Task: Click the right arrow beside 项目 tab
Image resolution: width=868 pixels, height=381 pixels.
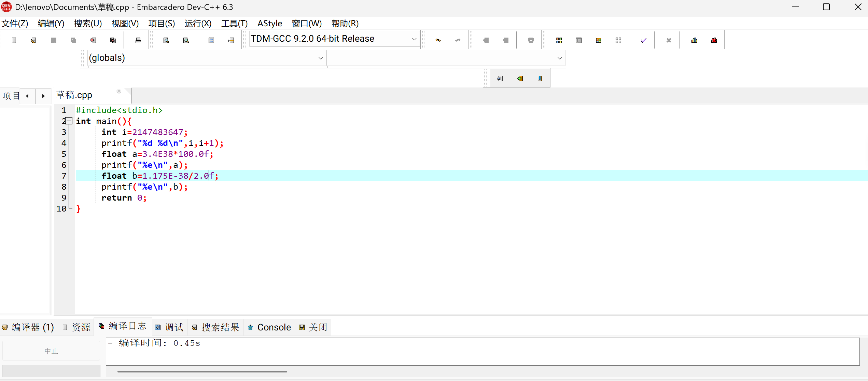Action: pyautogui.click(x=43, y=96)
